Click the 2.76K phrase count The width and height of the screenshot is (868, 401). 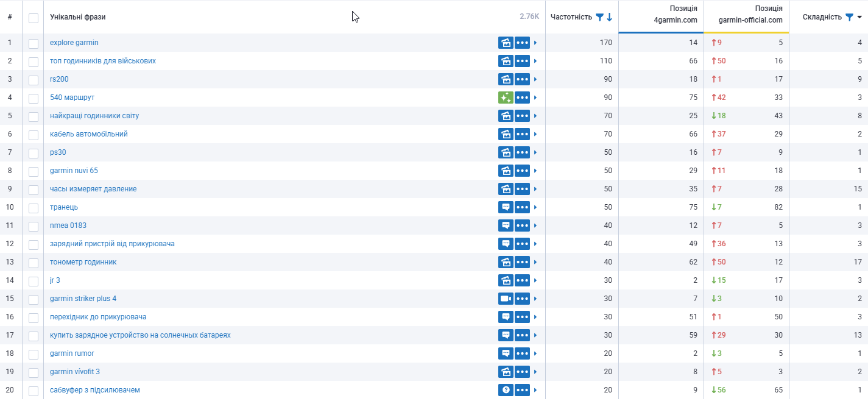pos(529,16)
